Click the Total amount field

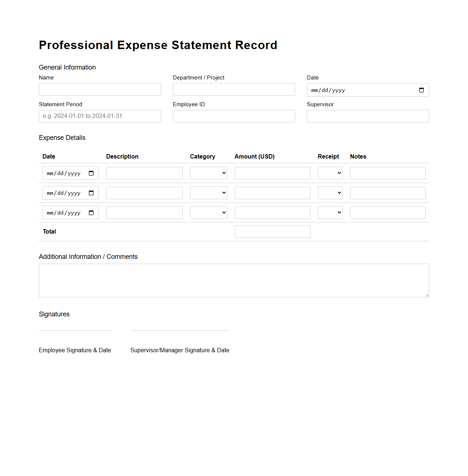pos(272,231)
